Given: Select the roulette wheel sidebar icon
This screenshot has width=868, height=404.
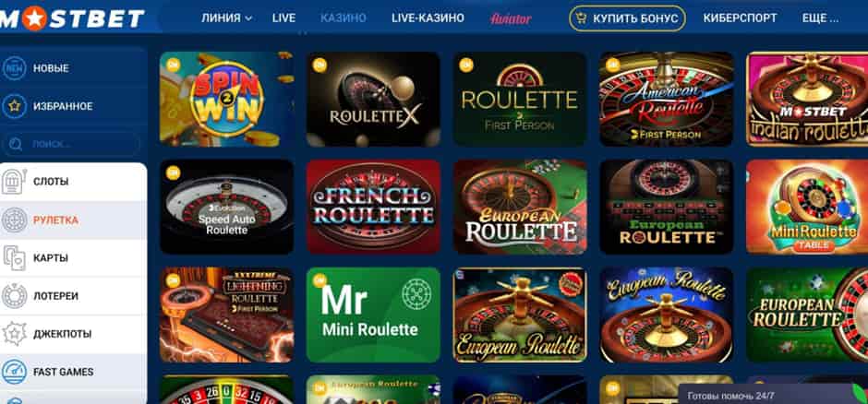Looking at the screenshot, I should [15, 220].
